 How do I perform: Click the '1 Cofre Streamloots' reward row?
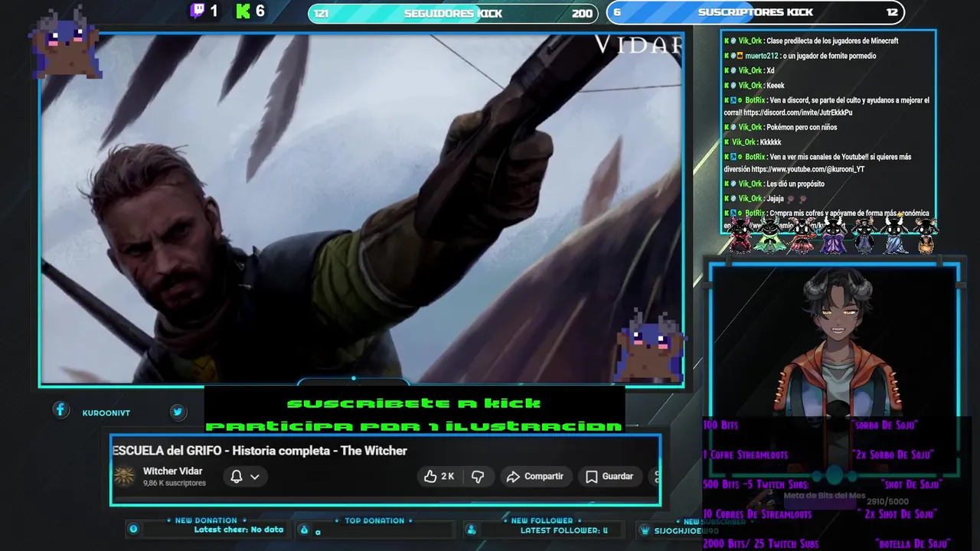pos(818,455)
